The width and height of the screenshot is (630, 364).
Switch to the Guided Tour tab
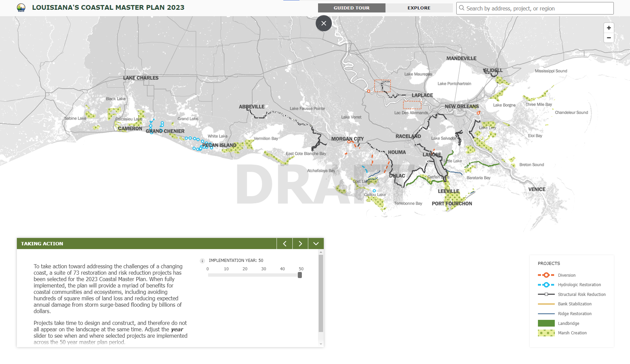point(351,8)
